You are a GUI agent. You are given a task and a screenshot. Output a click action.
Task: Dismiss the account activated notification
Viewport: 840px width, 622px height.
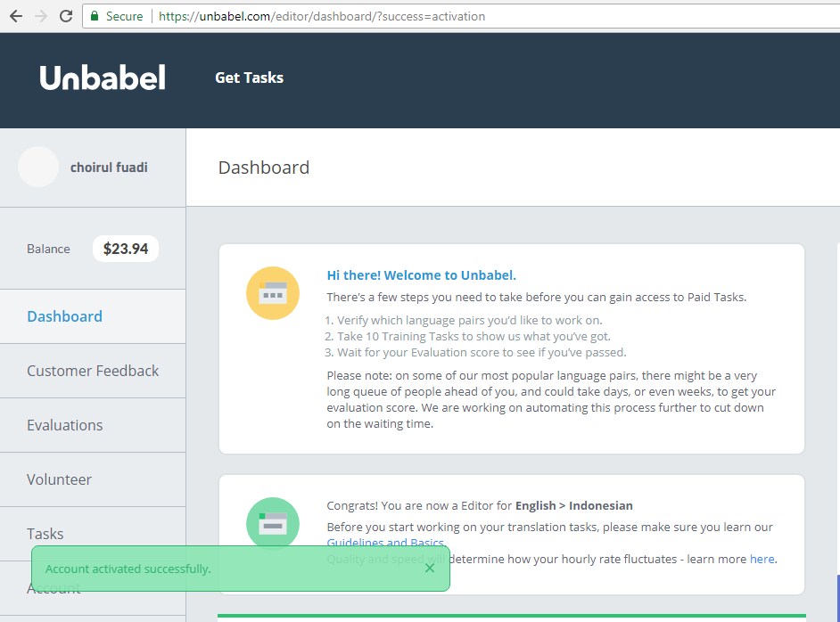click(430, 568)
